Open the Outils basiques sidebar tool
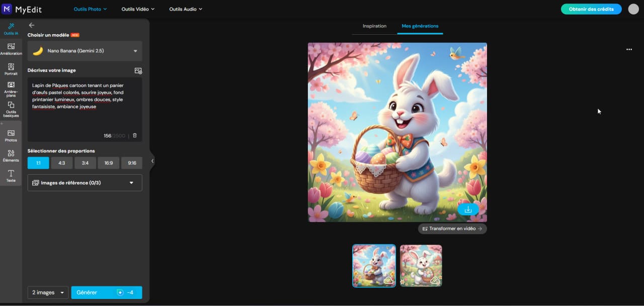Viewport: 644px width, 306px height. pyautogui.click(x=11, y=109)
